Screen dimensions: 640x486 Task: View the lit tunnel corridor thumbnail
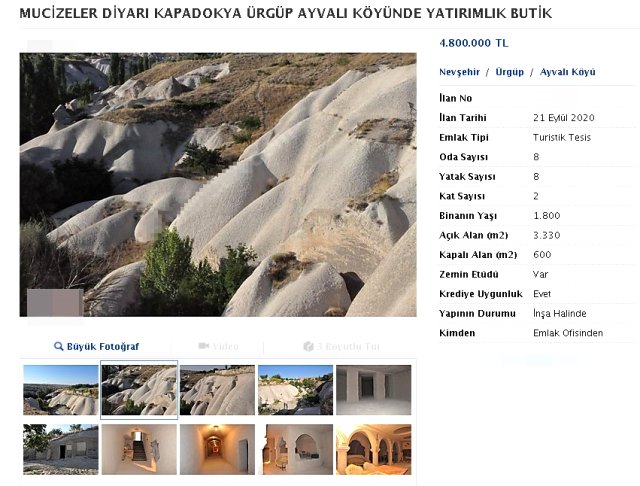pyautogui.click(x=217, y=449)
